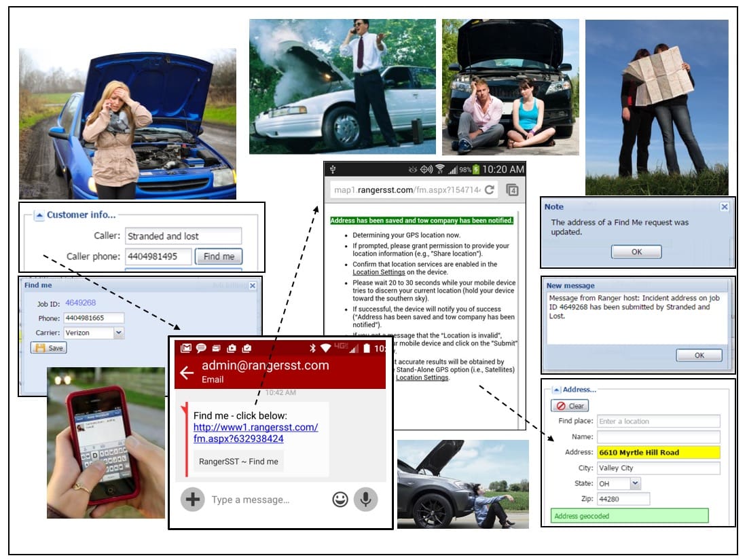This screenshot has width=747, height=560.
Task: Open Job ID 4649268 link
Action: coord(80,303)
